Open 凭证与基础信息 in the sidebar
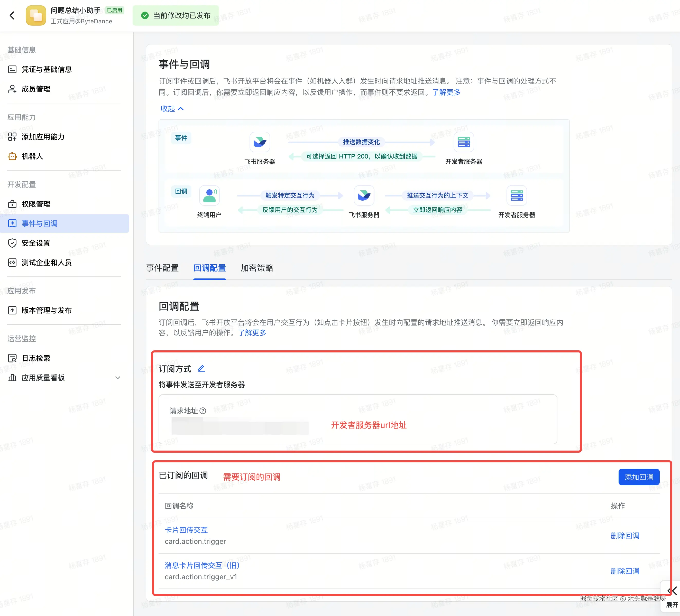This screenshot has width=680, height=616. point(47,69)
